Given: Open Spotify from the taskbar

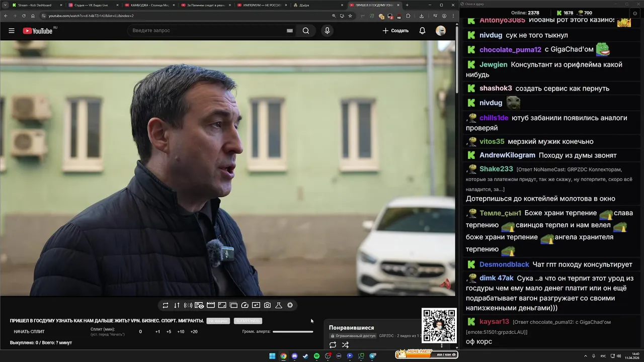Looking at the screenshot, I should tap(316, 356).
